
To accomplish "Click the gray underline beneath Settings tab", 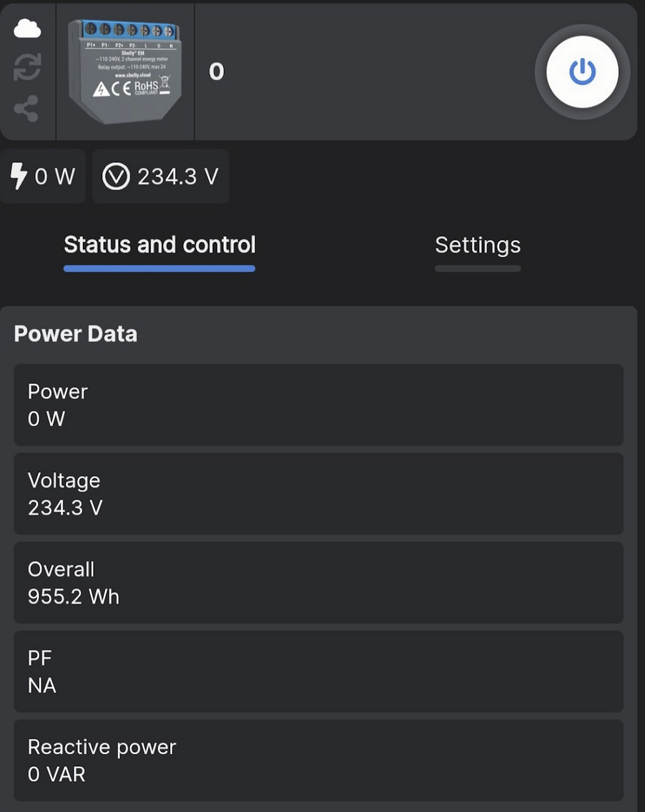I will pyautogui.click(x=478, y=269).
